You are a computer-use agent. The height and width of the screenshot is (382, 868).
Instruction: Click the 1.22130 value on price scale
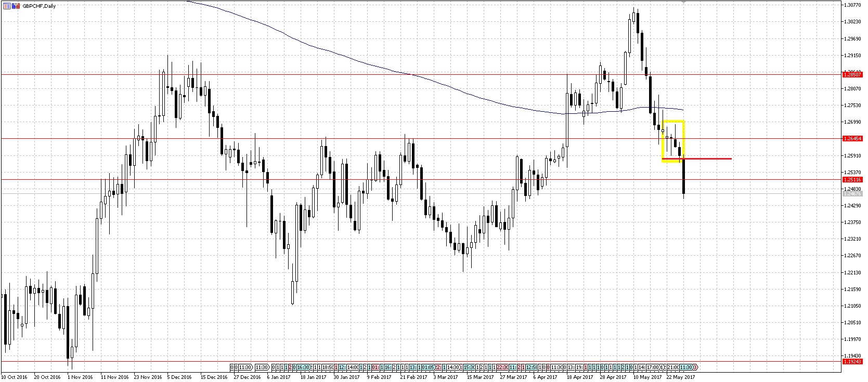pos(853,272)
